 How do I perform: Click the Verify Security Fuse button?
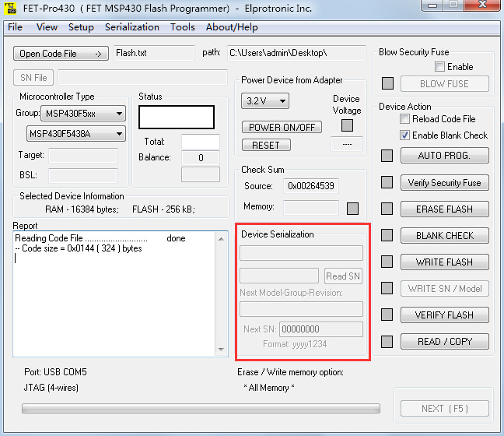tap(445, 182)
